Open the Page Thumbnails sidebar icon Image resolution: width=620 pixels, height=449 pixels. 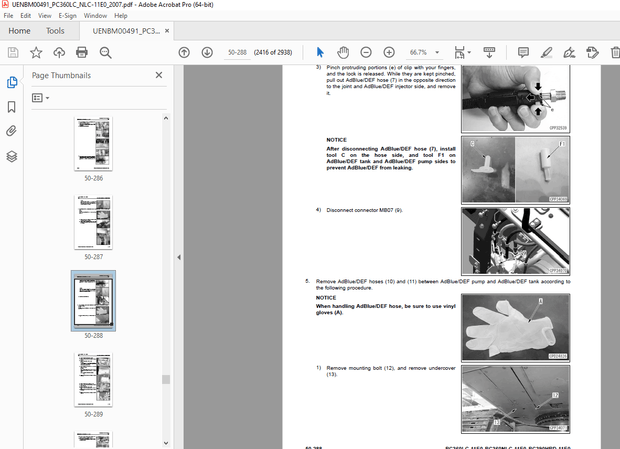pyautogui.click(x=12, y=82)
